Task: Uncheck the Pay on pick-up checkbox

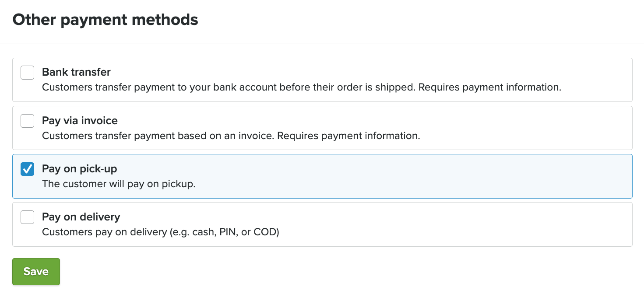Action: 27,169
